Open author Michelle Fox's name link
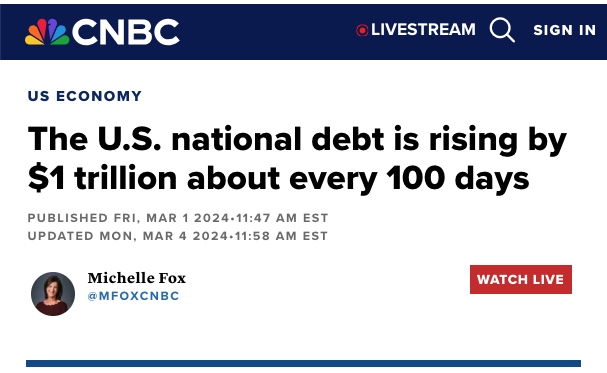Viewport: 607px width, 373px height. coord(137,278)
